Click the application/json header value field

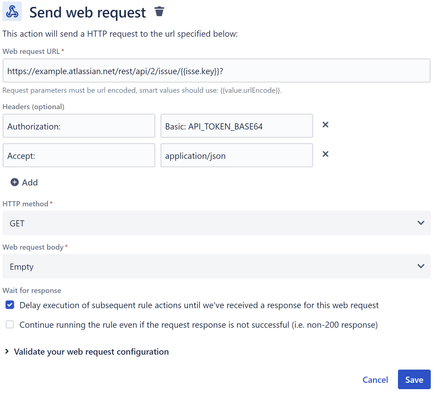pos(237,155)
